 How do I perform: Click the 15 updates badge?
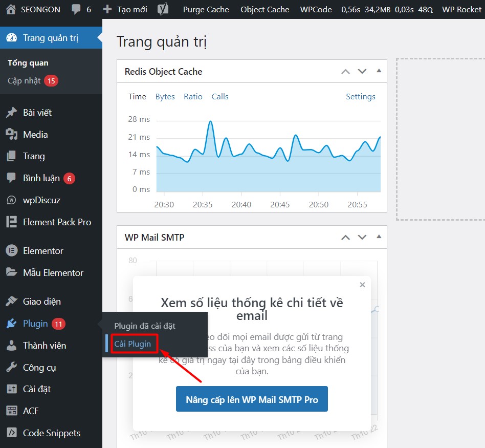(51, 81)
